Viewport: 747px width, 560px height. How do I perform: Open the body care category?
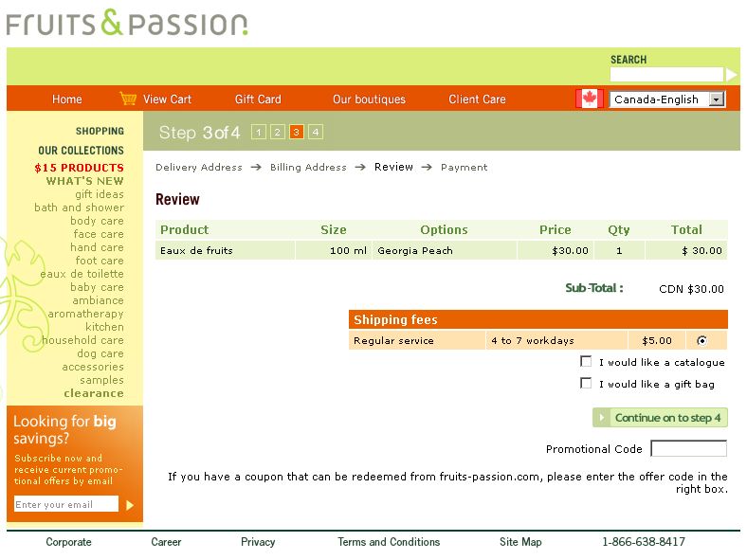pyautogui.click(x=97, y=221)
